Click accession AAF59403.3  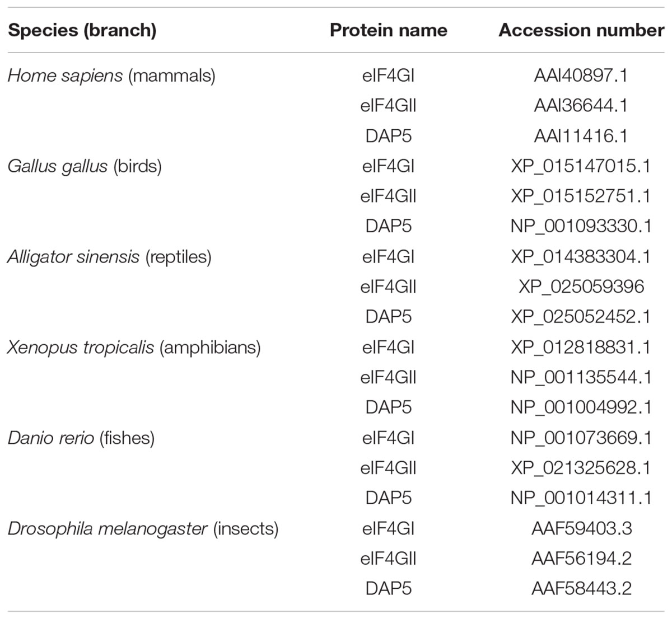point(581,528)
